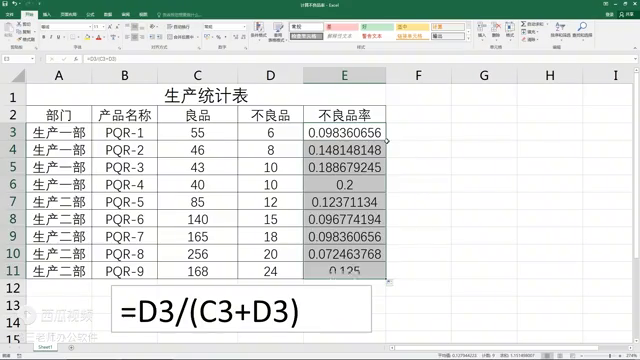This screenshot has width=640, height=360.
Task: Decrease the cell indent
Action: (152, 37)
